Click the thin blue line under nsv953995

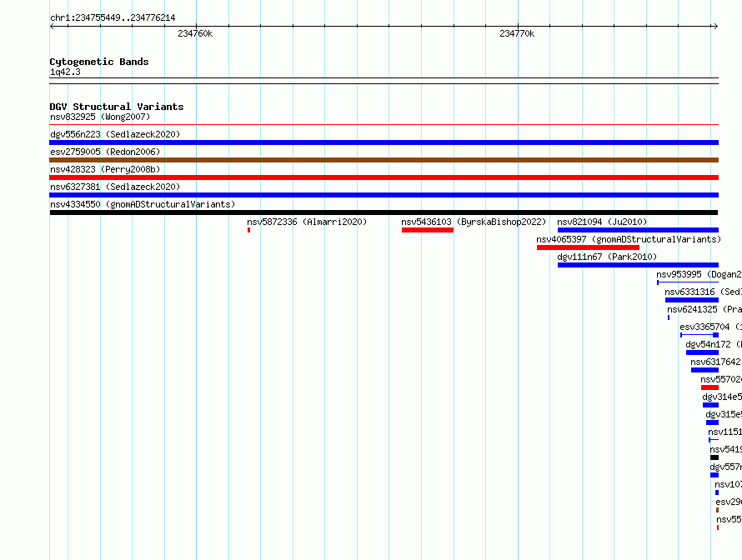pos(688,282)
